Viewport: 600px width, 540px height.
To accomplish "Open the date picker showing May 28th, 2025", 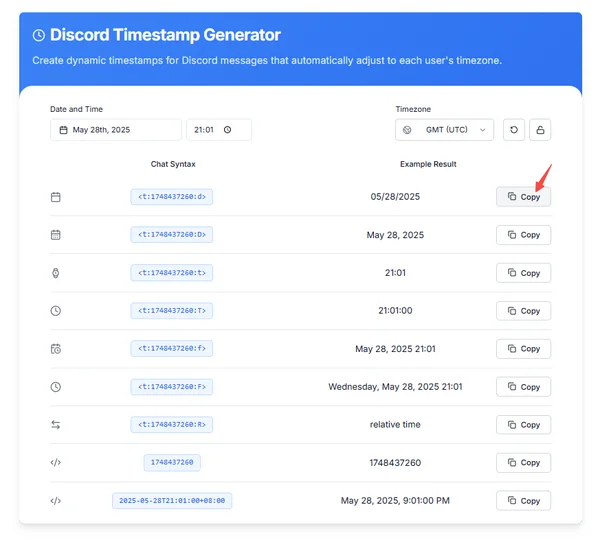I will [116, 130].
